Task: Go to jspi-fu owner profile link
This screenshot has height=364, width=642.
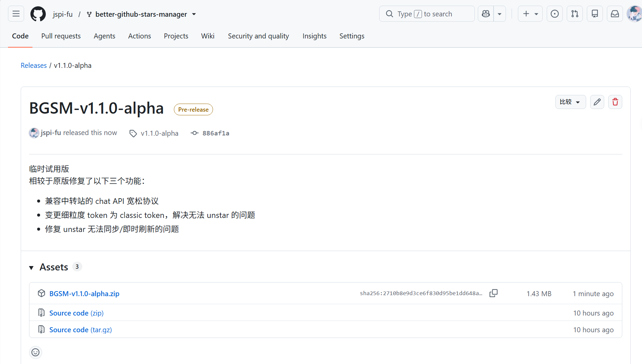Action: pyautogui.click(x=63, y=14)
